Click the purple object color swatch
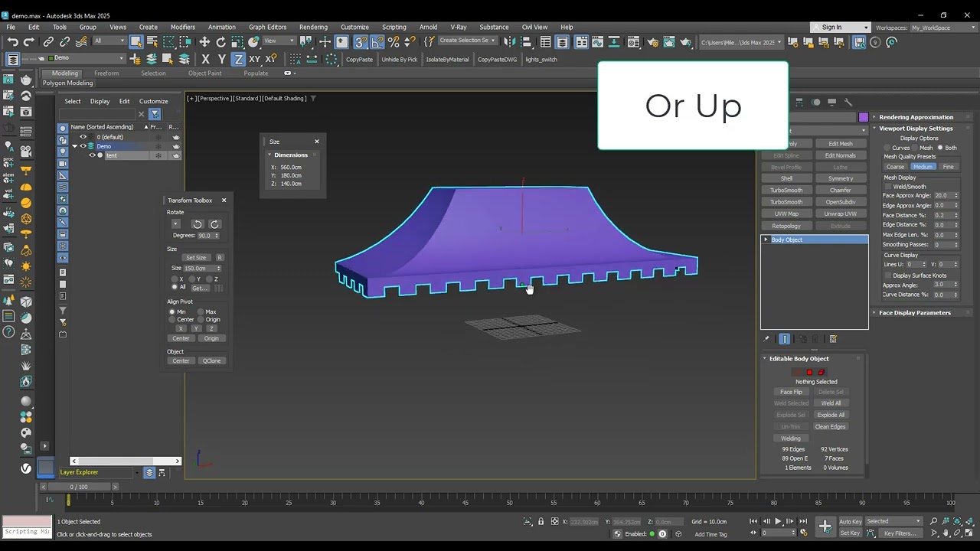This screenshot has width=980, height=551. click(x=864, y=117)
